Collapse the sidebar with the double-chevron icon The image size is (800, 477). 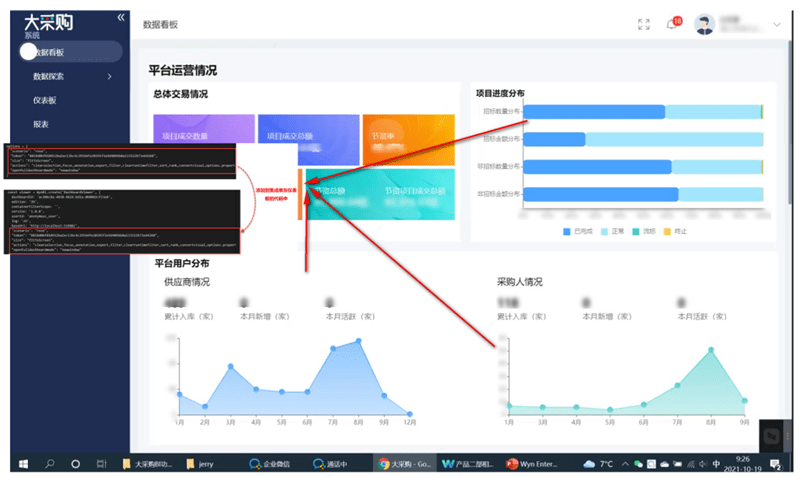[x=121, y=18]
